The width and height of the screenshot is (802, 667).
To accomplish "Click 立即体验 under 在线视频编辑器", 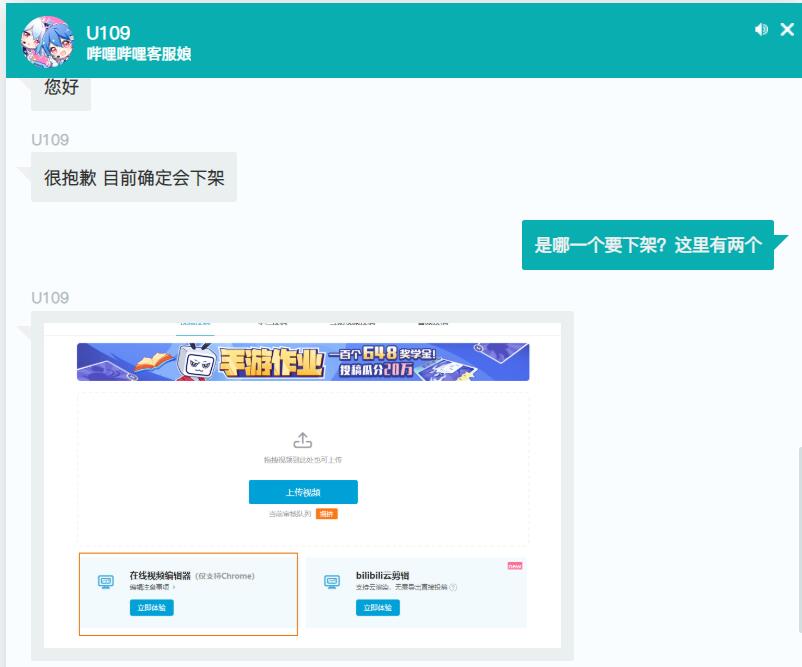I will point(151,608).
